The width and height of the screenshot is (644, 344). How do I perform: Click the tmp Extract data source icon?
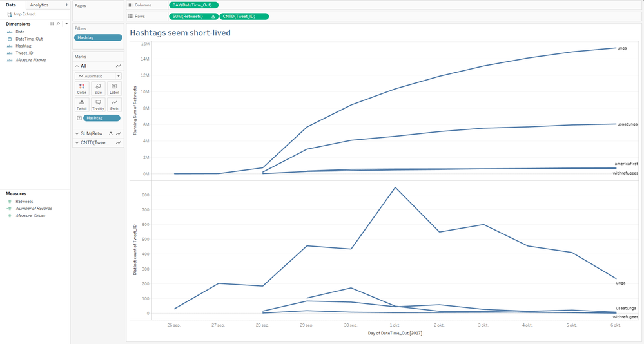10,14
